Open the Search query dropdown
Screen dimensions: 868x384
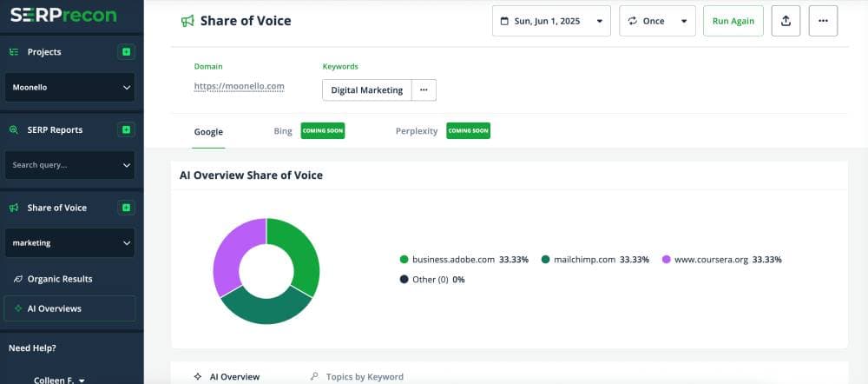69,165
